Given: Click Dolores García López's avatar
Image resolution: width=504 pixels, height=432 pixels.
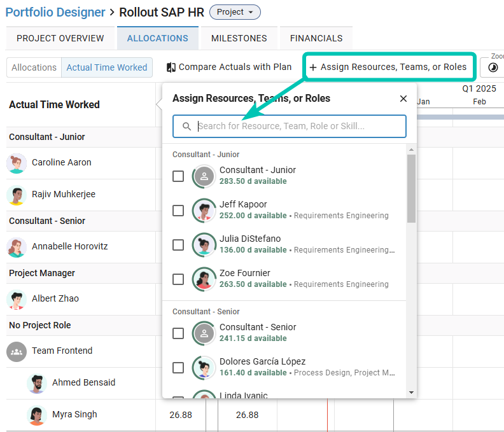Looking at the screenshot, I should click(204, 368).
